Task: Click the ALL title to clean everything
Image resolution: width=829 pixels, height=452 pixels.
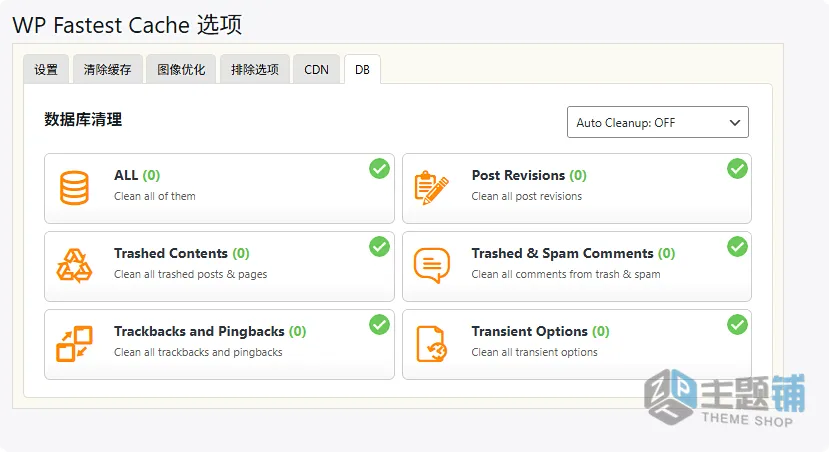Action: coord(137,175)
